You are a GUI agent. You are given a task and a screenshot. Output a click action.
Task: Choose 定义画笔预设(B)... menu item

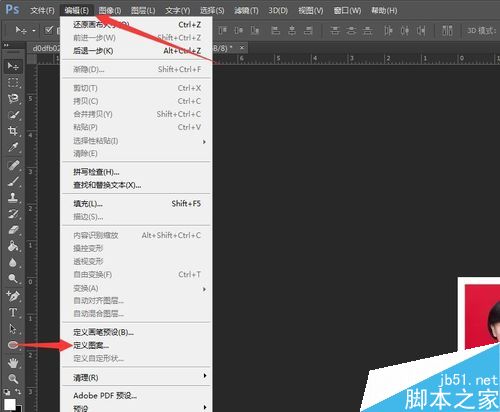(136, 332)
